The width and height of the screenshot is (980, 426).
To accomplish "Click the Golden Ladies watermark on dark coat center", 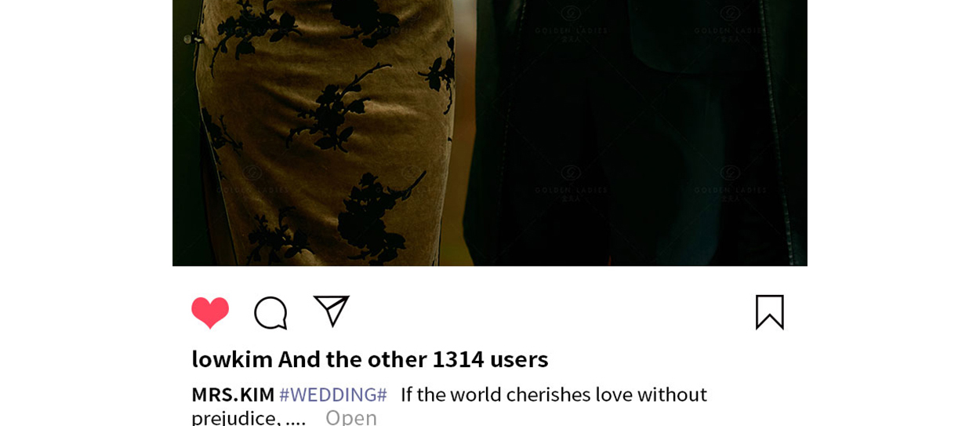I will (x=571, y=182).
